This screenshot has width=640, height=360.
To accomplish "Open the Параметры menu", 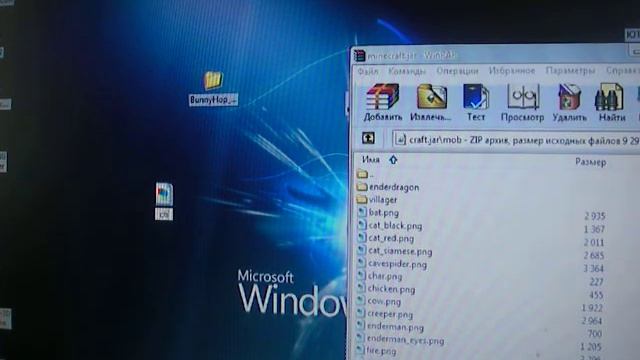I will pyautogui.click(x=570, y=71).
